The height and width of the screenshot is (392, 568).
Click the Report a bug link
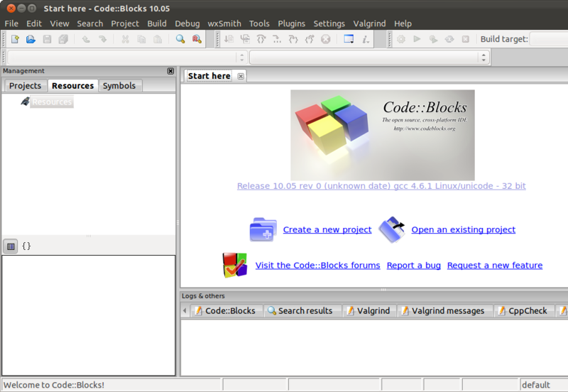tap(414, 266)
